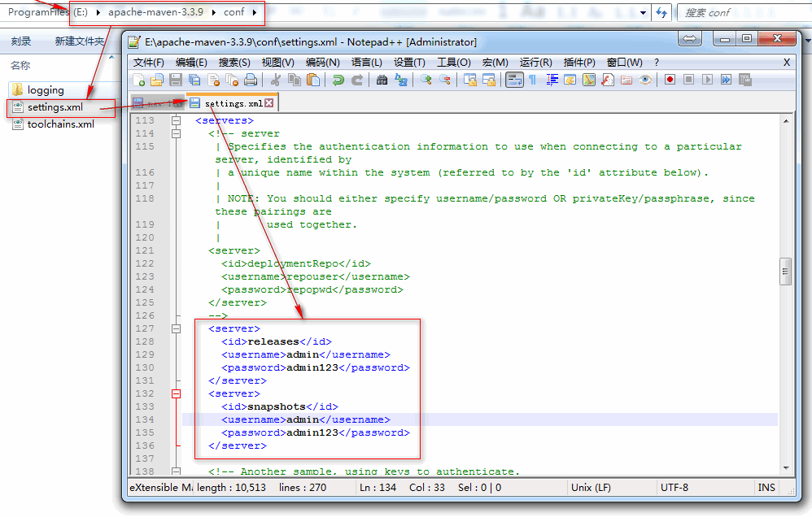Screen dimensions: 812x517
Task: Click the Close All documents icon
Action: click(232, 80)
